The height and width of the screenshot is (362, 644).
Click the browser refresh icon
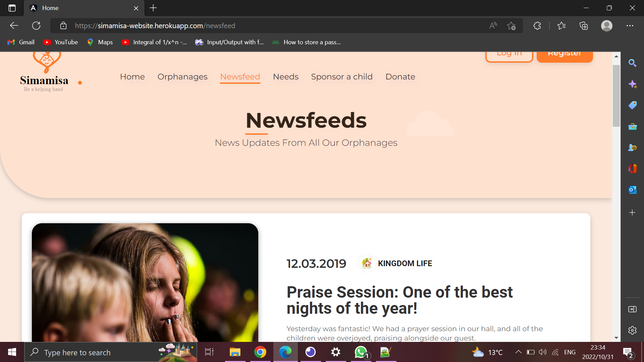pos(36,26)
